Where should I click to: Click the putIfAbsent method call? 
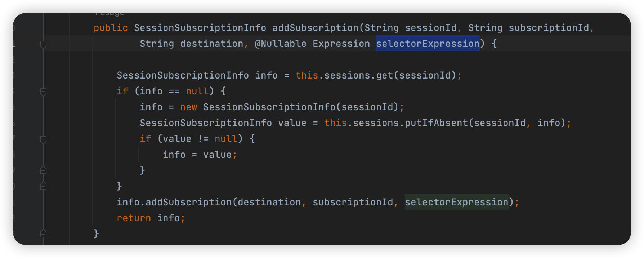[x=436, y=123]
